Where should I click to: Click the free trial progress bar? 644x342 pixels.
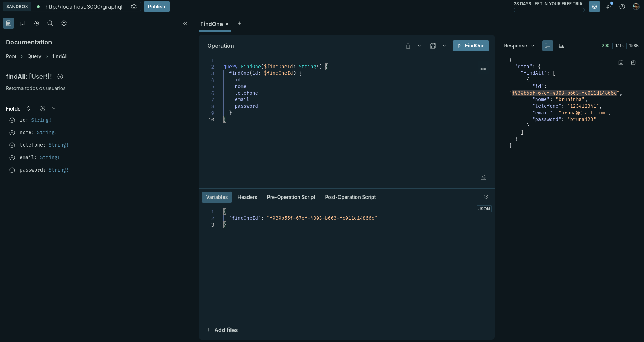click(549, 10)
